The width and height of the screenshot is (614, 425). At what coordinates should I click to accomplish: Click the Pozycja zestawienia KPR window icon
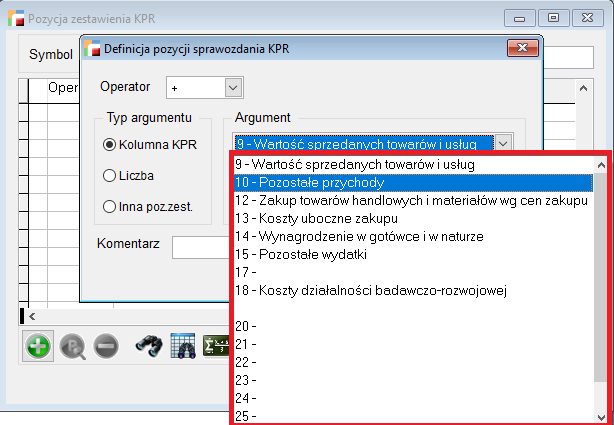point(16,19)
